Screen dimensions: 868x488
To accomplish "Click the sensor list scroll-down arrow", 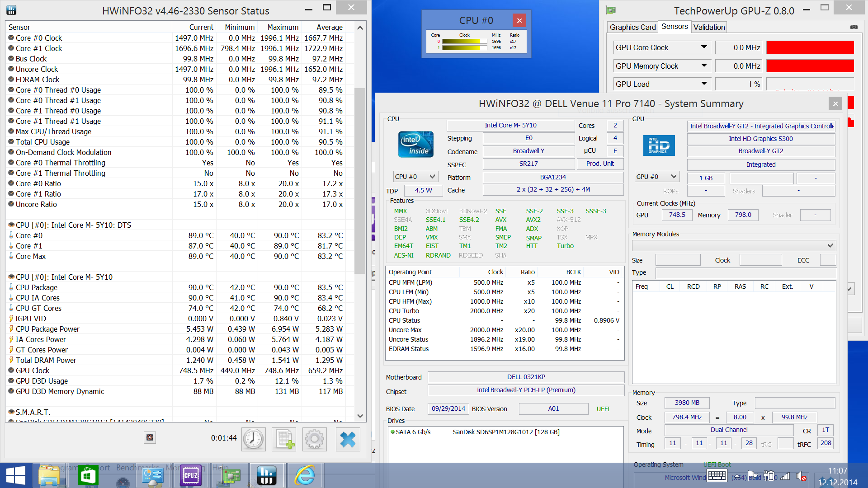I will coord(360,416).
